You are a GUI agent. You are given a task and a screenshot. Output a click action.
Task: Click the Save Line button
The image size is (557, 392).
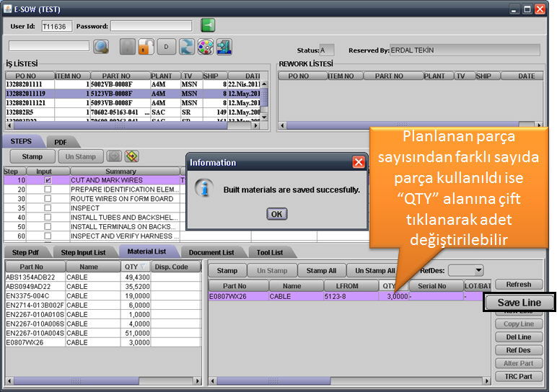pyautogui.click(x=519, y=302)
